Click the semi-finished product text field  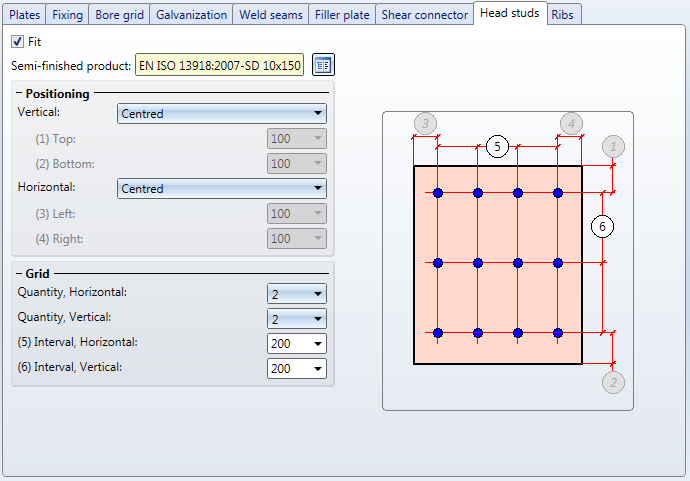click(x=220, y=66)
